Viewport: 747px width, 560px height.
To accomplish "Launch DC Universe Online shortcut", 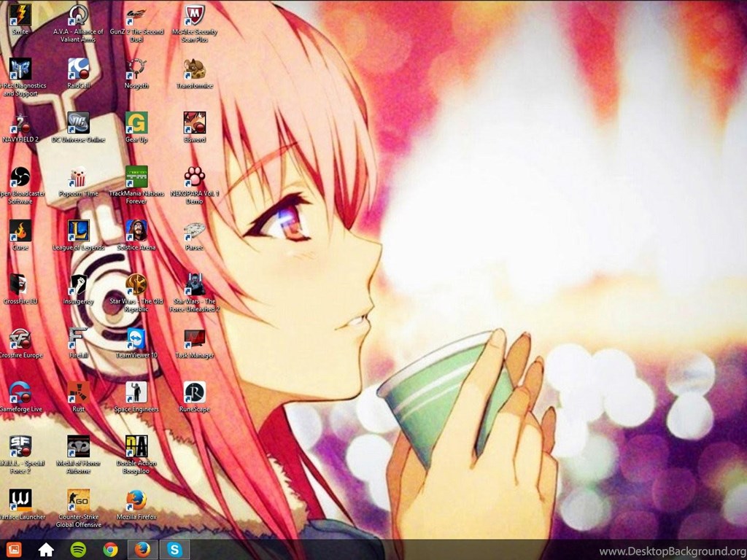I will pyautogui.click(x=78, y=122).
